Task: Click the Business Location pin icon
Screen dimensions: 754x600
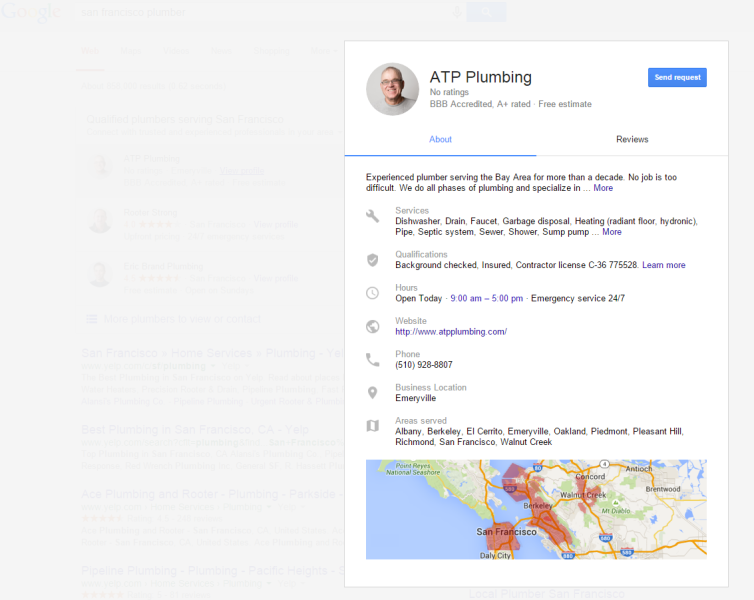Action: [x=373, y=393]
